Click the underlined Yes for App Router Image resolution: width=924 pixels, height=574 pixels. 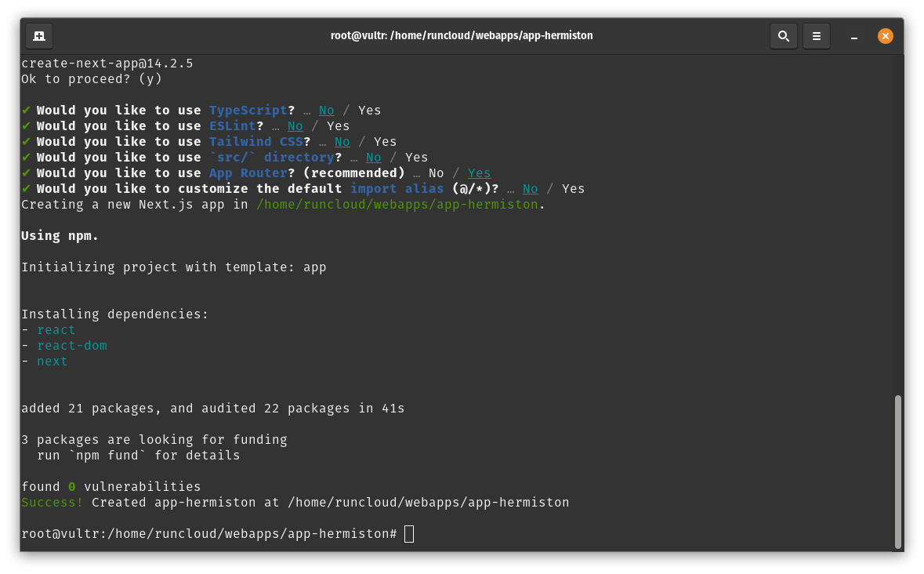[479, 173]
